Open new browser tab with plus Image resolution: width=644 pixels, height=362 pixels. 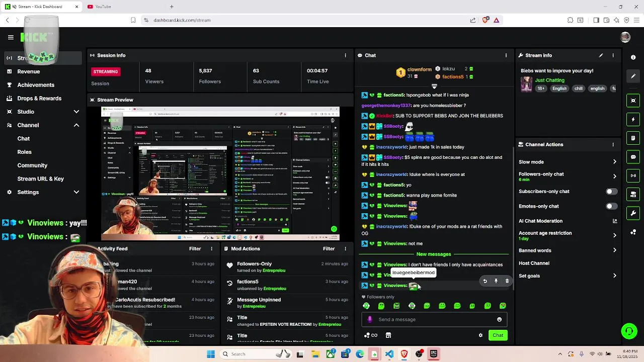pyautogui.click(x=172, y=7)
